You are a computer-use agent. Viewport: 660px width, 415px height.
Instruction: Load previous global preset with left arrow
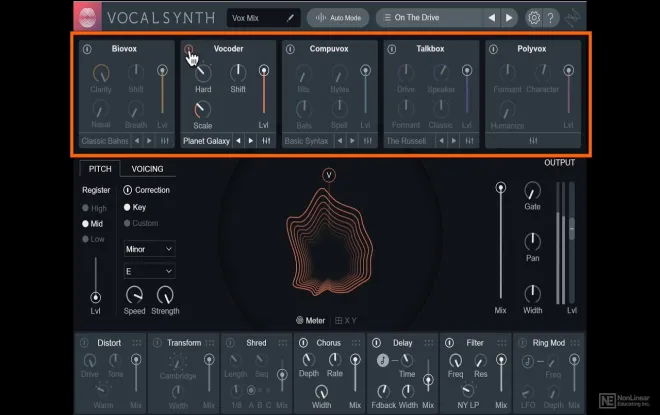pyautogui.click(x=491, y=18)
